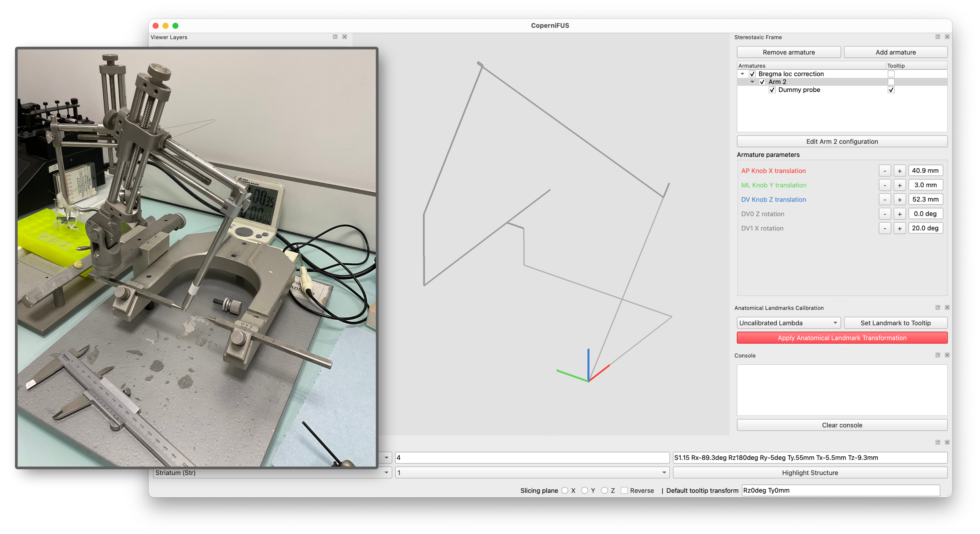Select the Z slicing plane
Viewport: 980px width, 534px height.
pyautogui.click(x=604, y=491)
